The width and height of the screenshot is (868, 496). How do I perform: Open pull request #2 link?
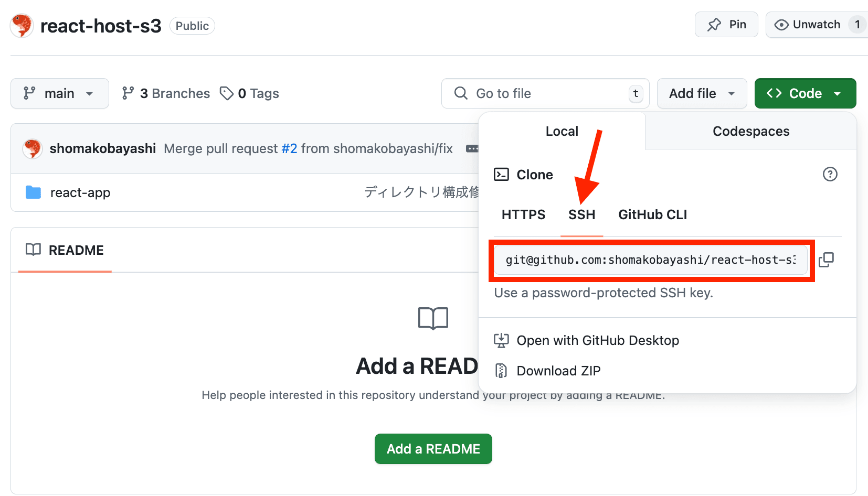(x=289, y=148)
